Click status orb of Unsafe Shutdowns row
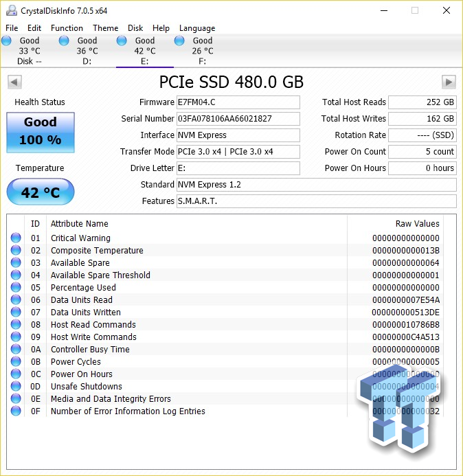463x476 pixels. point(16,386)
